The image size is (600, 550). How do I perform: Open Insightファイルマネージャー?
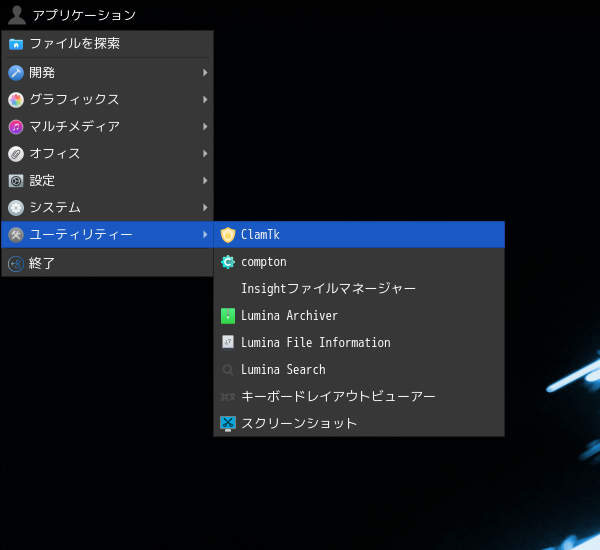359,289
